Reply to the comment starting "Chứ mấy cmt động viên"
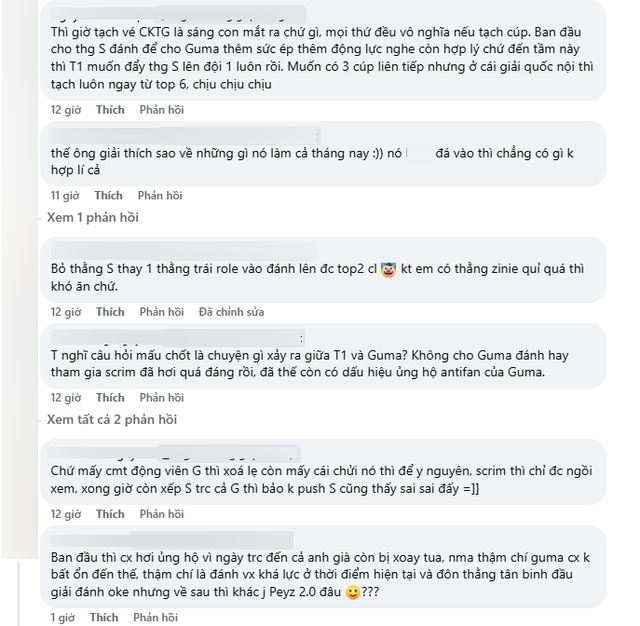The image size is (640, 626). tap(161, 514)
